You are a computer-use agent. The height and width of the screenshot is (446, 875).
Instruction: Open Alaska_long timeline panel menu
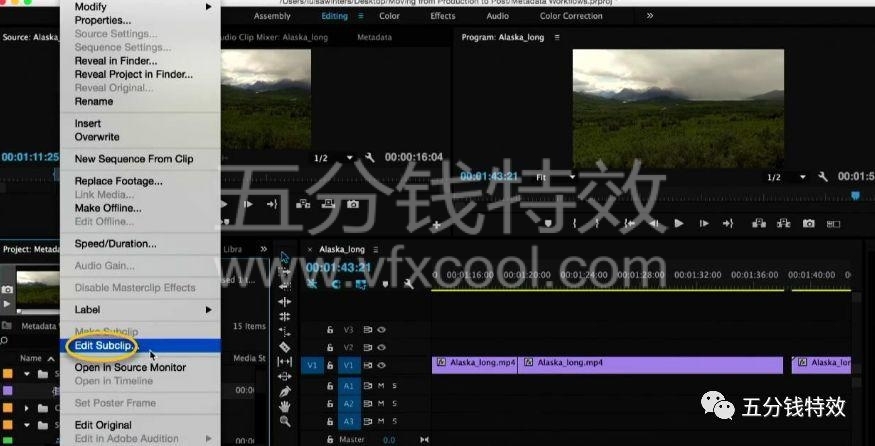point(376,250)
